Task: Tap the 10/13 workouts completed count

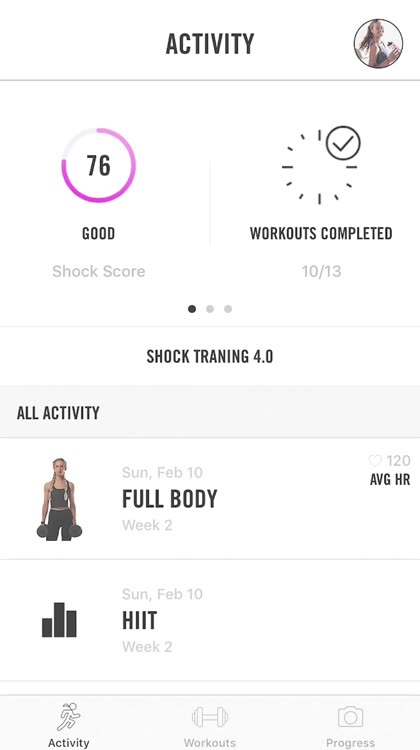Action: [321, 271]
